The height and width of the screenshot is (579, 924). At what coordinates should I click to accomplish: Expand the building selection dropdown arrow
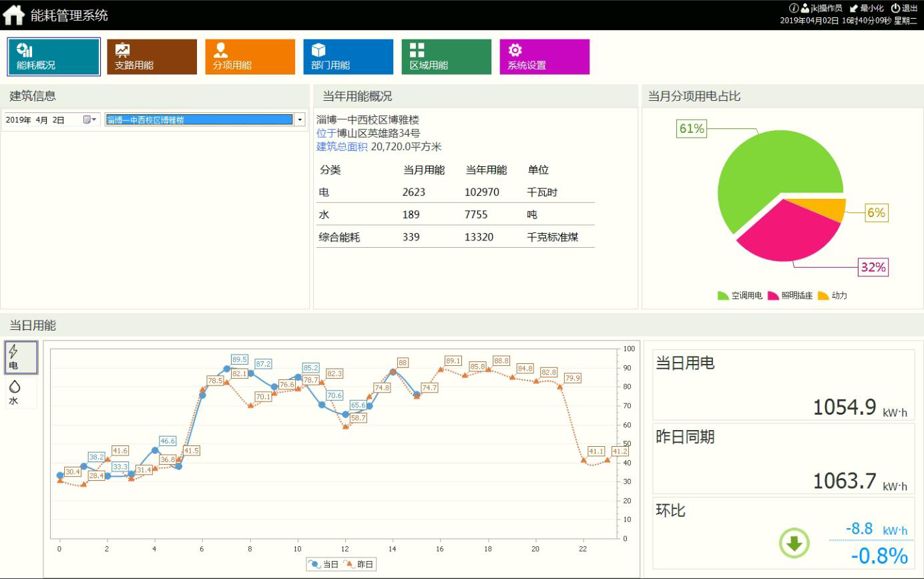(300, 120)
